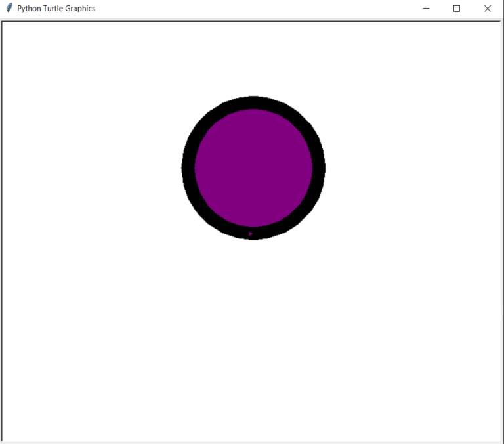
Task: Click empty title bar space before minimize button
Action: tap(262, 9)
